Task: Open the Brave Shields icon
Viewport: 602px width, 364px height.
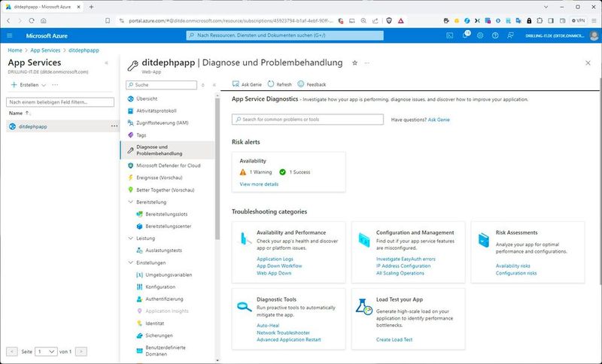Action: click(x=389, y=21)
